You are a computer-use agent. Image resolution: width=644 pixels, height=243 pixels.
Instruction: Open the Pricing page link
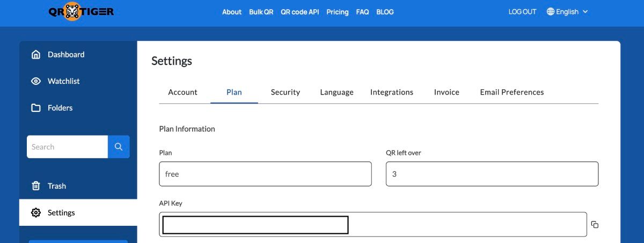click(x=337, y=12)
